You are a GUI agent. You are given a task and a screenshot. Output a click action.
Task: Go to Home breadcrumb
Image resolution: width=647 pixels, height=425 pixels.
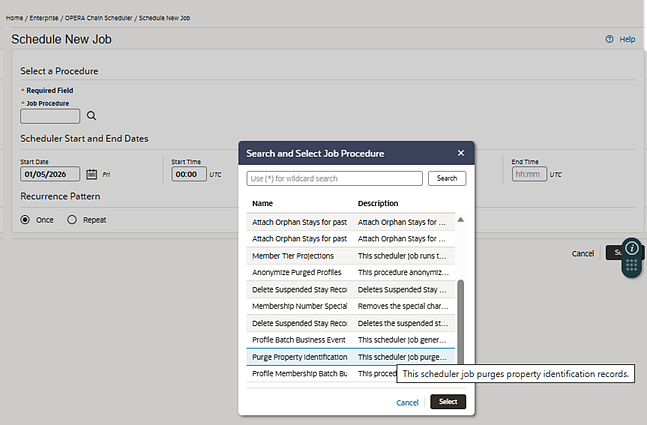point(14,18)
